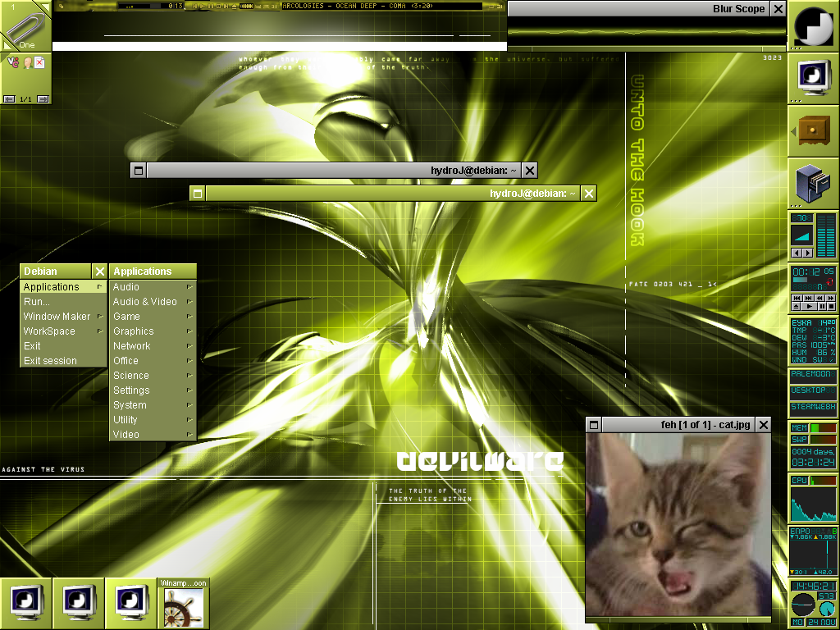Focus the Blur Scope window title bar
This screenshot has width=840, height=630.
click(x=640, y=9)
